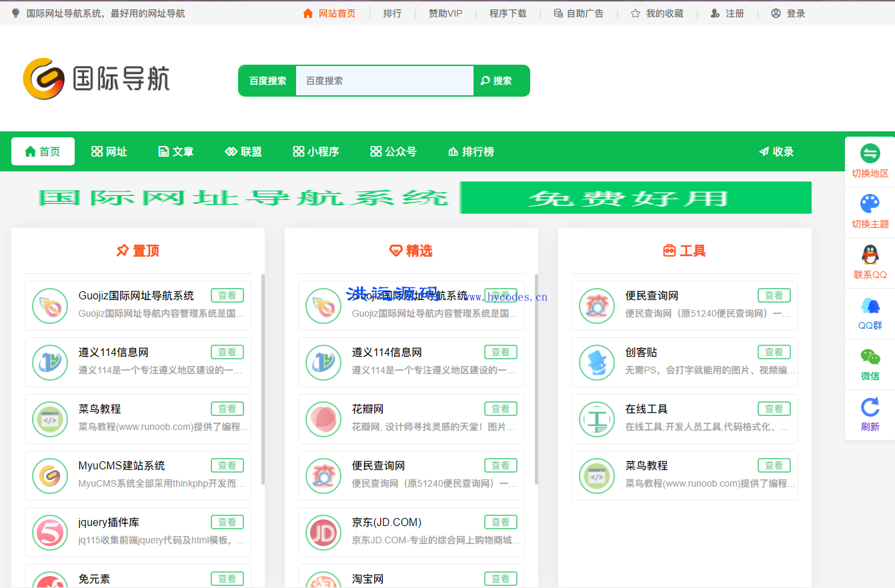Open the 切换地区 region switch icon

[870, 154]
